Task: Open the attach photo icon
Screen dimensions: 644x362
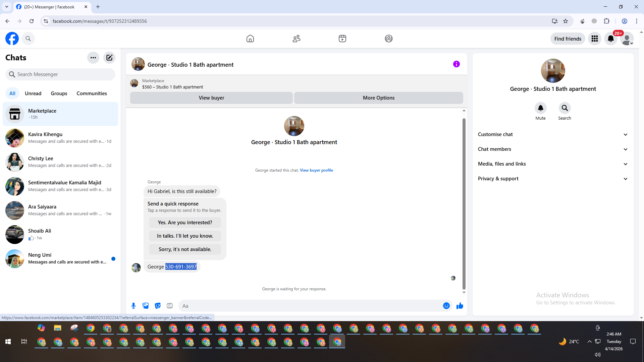Action: 146,306
